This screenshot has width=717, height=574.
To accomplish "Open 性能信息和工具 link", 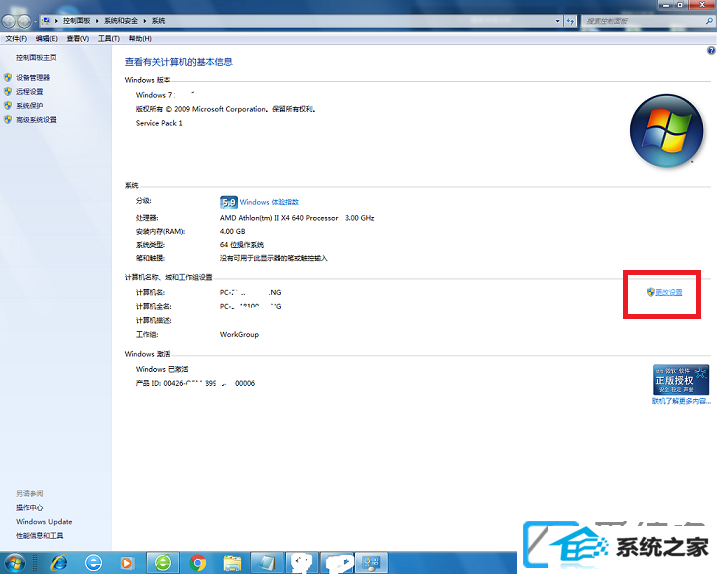I will (39, 536).
